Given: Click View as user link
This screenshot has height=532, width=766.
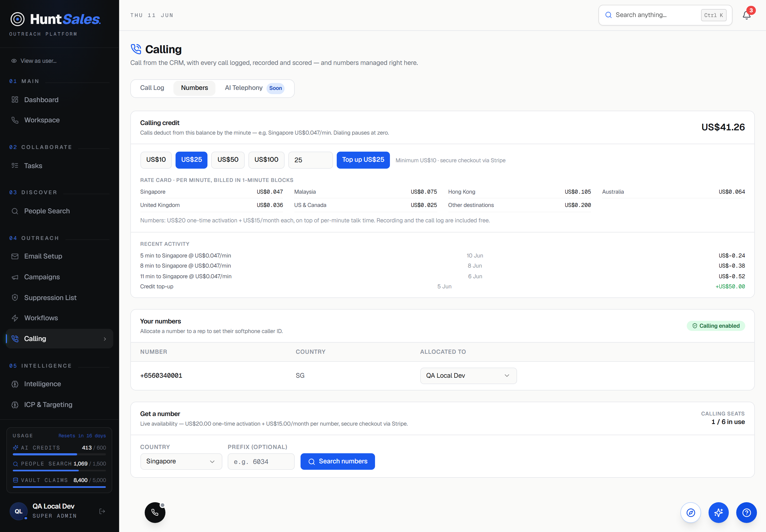Looking at the screenshot, I should tap(38, 61).
